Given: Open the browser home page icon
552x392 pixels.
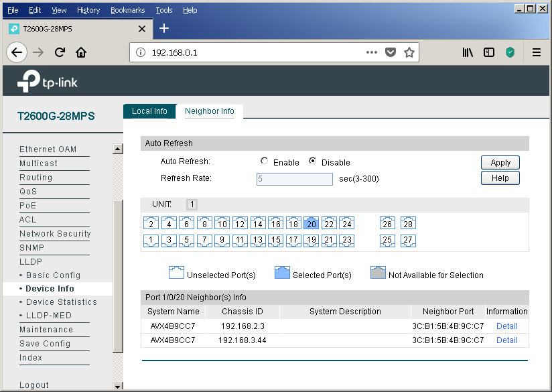Looking at the screenshot, I should [x=81, y=52].
